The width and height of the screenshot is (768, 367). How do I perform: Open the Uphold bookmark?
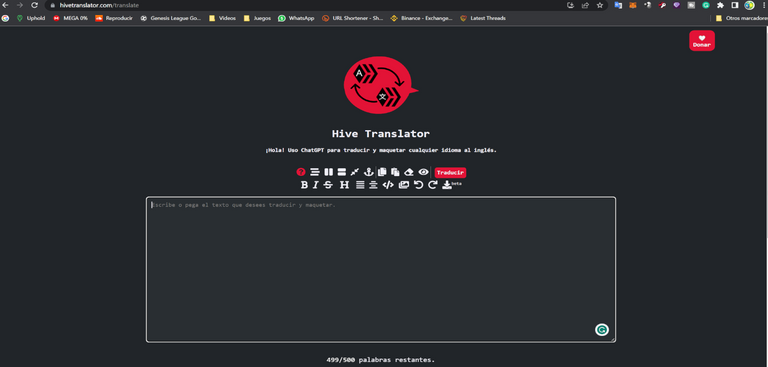pos(30,18)
